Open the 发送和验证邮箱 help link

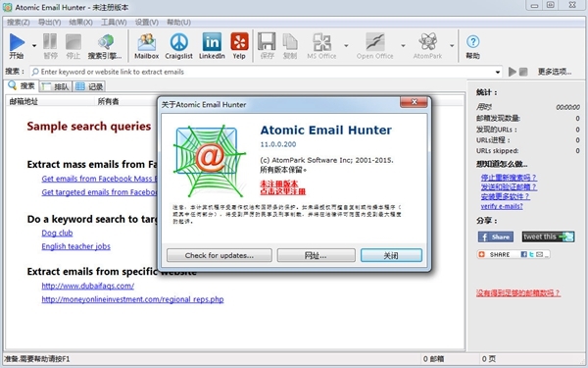point(509,187)
